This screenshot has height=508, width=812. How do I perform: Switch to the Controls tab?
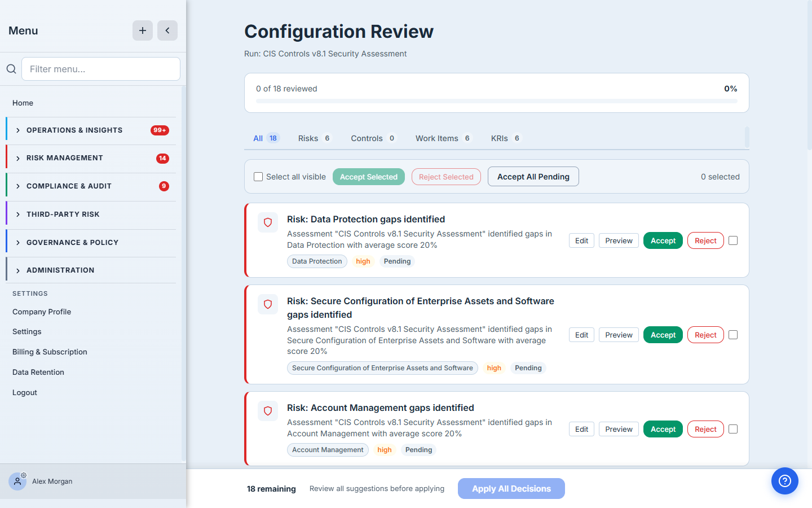[373, 138]
